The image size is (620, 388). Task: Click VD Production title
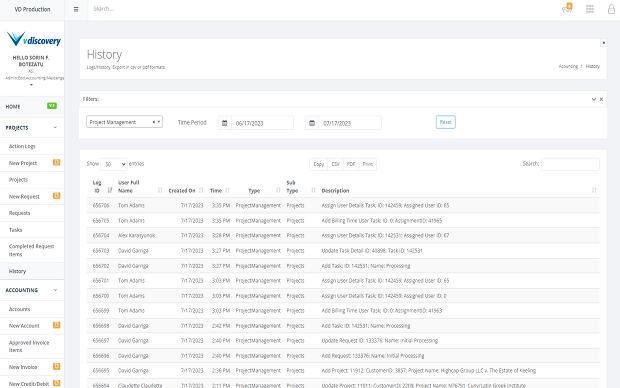[x=32, y=9]
